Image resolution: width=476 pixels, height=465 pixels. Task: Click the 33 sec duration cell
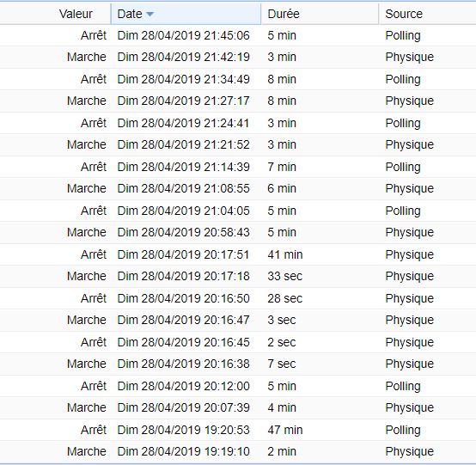click(284, 276)
